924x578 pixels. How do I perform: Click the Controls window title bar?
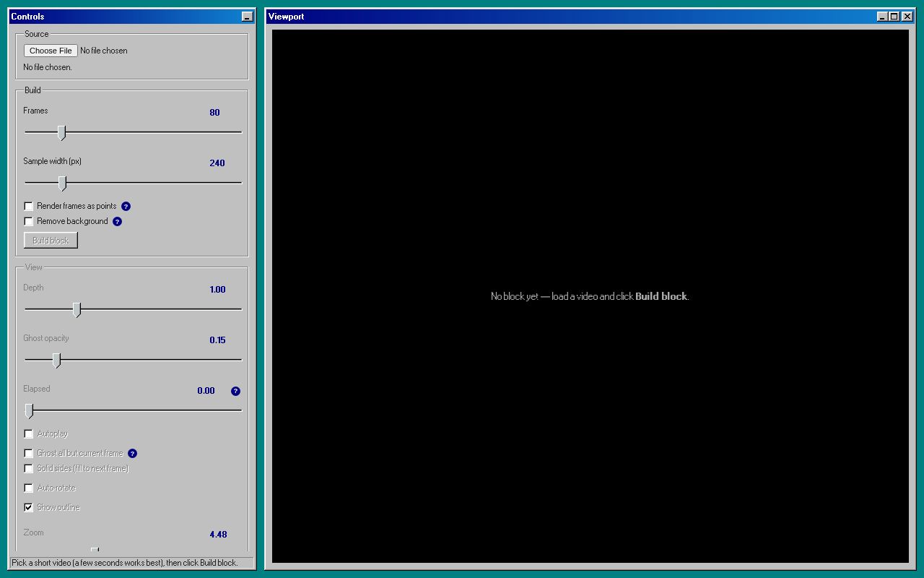[132, 17]
